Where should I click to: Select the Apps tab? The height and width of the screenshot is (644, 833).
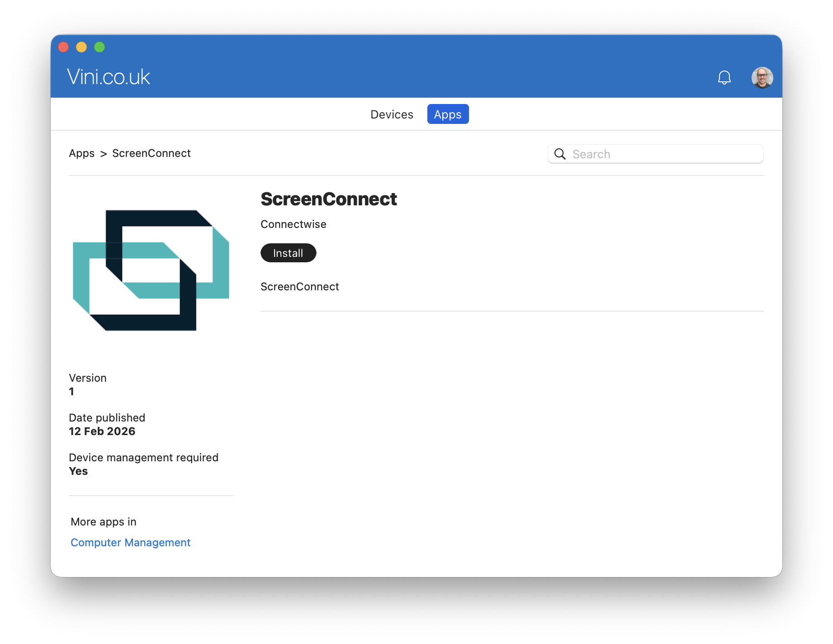click(448, 114)
